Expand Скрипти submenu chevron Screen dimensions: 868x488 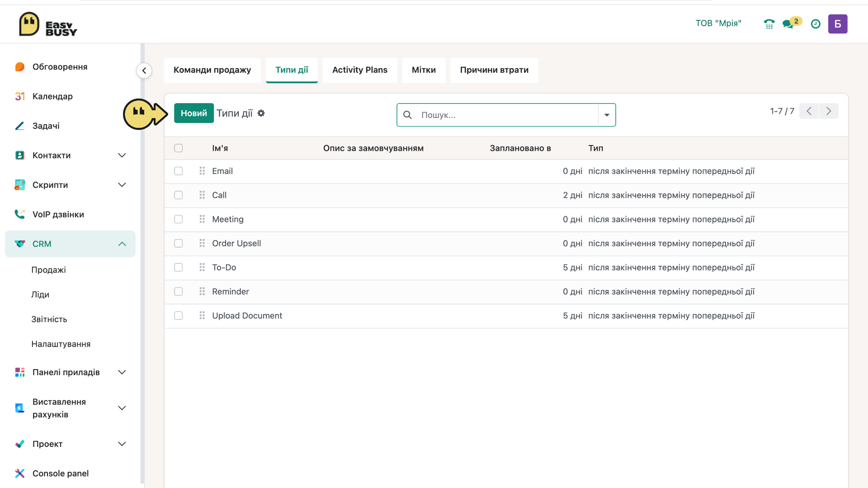122,185
